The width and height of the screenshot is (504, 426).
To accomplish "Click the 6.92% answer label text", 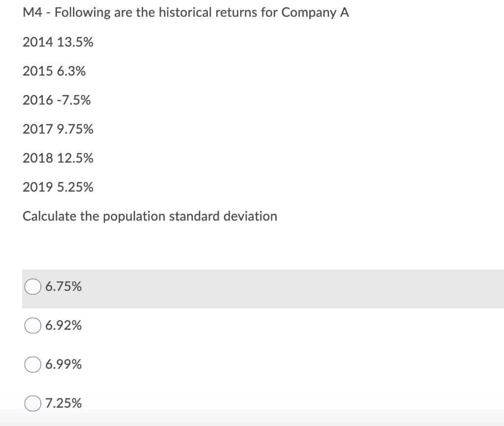I will (x=63, y=326).
